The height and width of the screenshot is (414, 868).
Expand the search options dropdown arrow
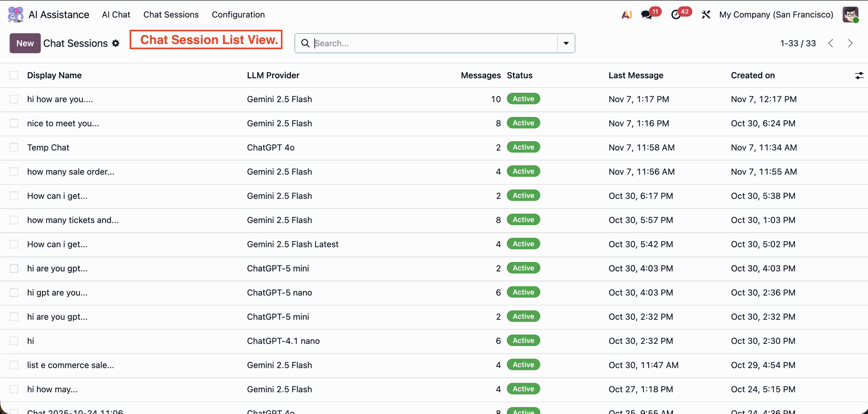pyautogui.click(x=566, y=43)
